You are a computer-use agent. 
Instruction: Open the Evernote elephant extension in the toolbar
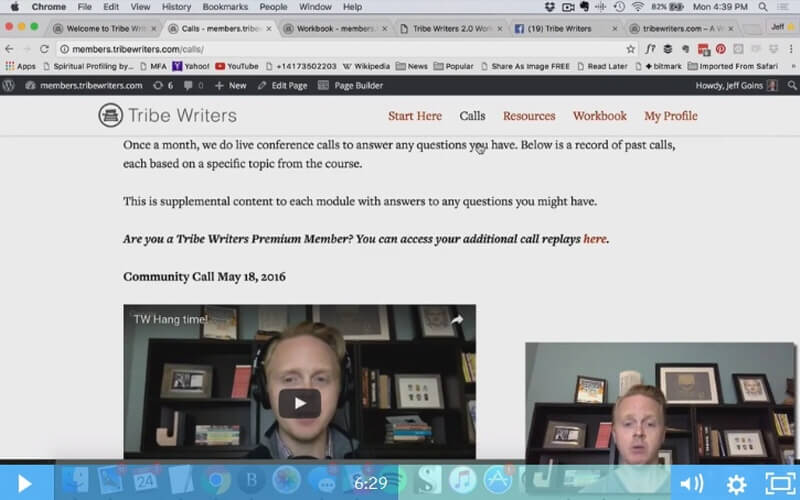685,49
